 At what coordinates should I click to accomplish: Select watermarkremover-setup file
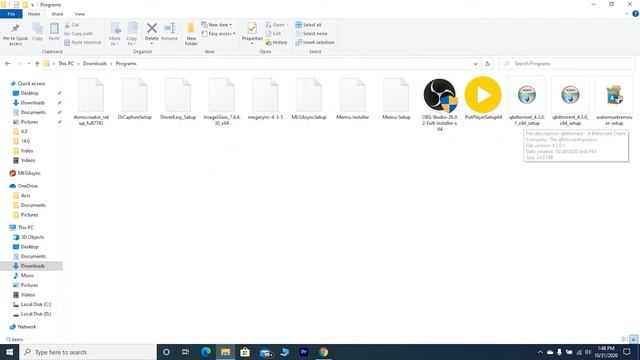[614, 102]
